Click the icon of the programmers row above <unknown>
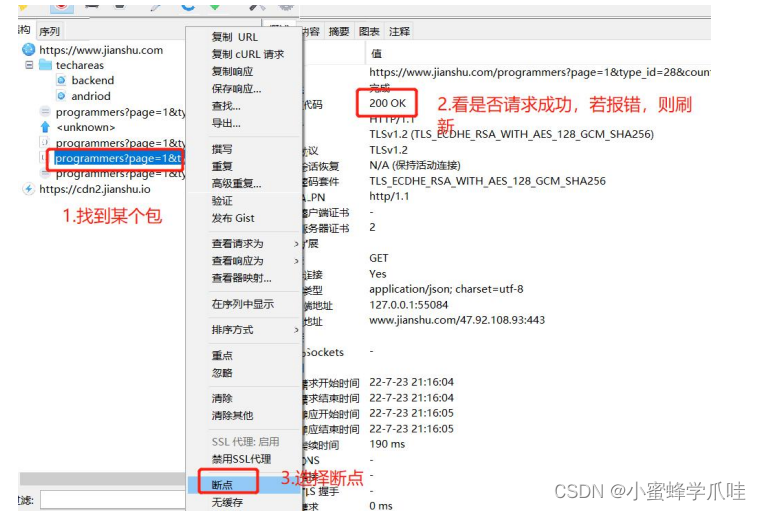The width and height of the screenshot is (761, 511). click(45, 112)
